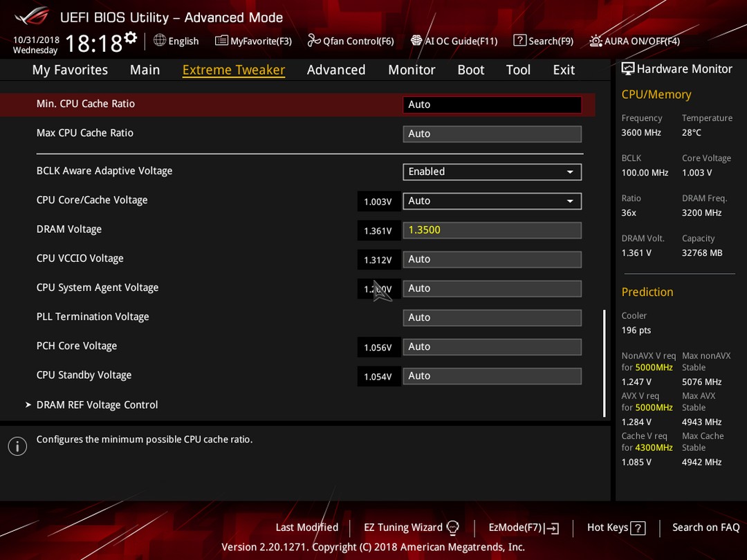Select PLL Termination Voltage label

coord(93,317)
